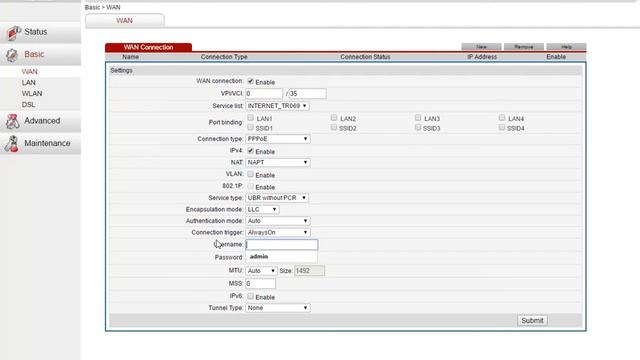Click the Name column header
640x360 pixels.
(x=131, y=57)
